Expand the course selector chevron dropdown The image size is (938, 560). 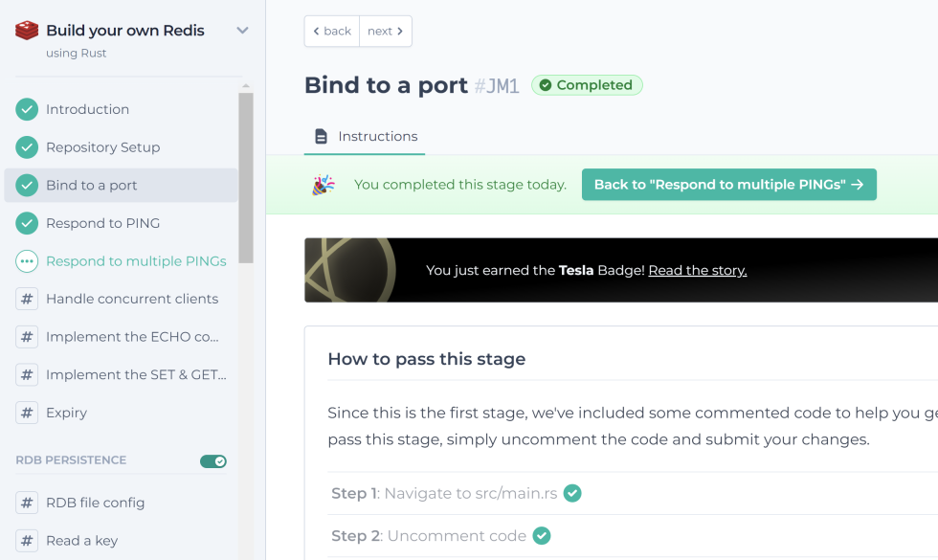[x=242, y=31]
